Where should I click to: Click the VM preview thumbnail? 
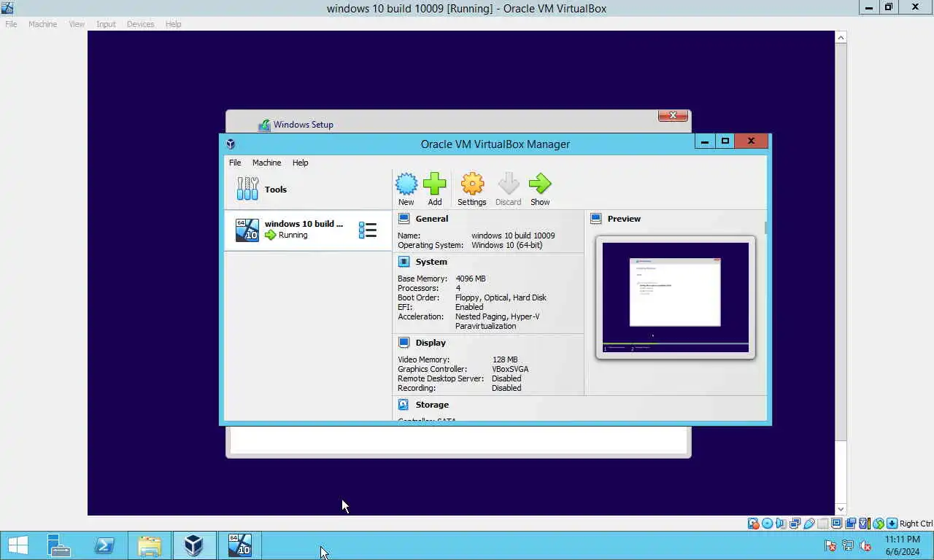point(675,297)
